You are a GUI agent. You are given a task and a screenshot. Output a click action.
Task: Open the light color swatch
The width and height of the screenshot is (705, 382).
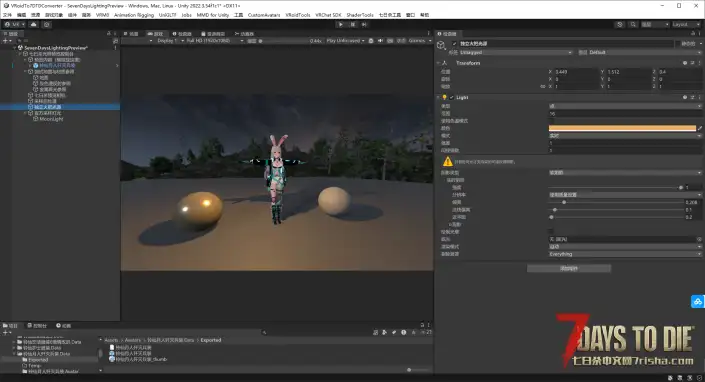pos(622,128)
